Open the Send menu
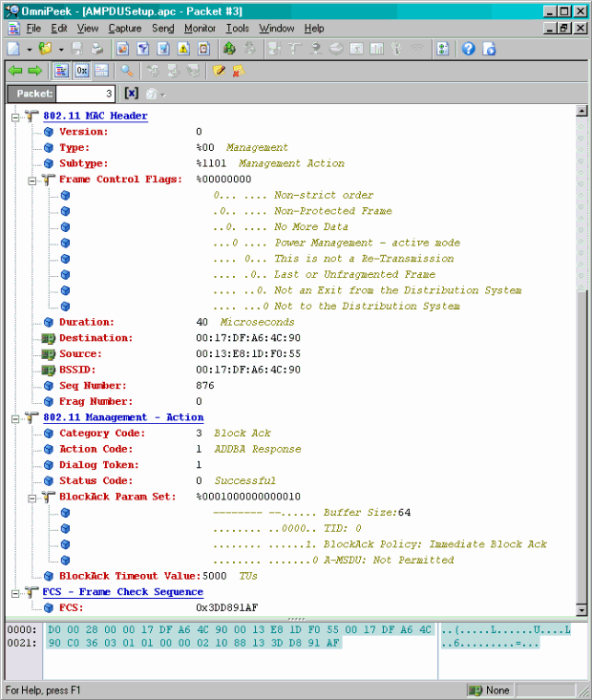This screenshot has height=700, width=592. (163, 29)
